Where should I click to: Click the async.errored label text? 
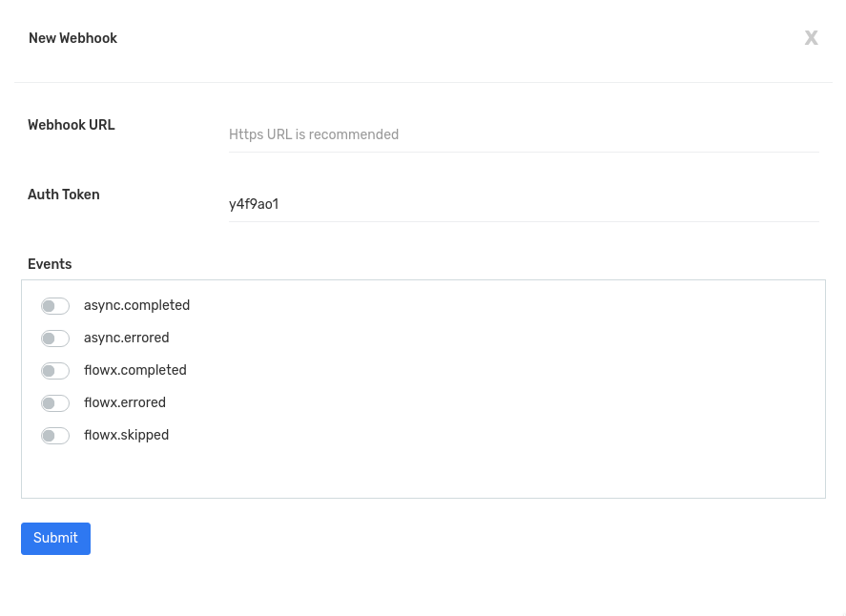click(x=126, y=338)
